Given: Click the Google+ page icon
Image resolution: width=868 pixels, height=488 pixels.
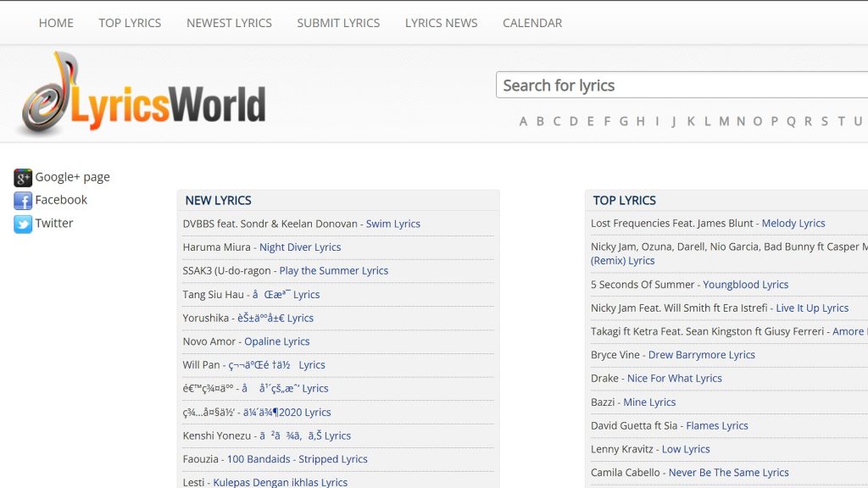Looking at the screenshot, I should pos(23,177).
